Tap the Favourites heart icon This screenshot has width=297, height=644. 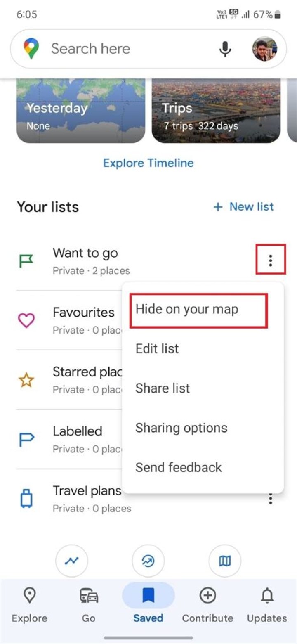26,320
